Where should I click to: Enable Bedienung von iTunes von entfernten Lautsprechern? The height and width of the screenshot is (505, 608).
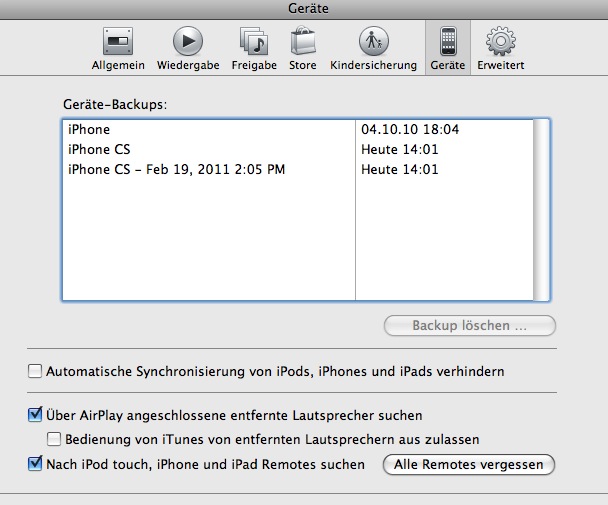coord(55,439)
